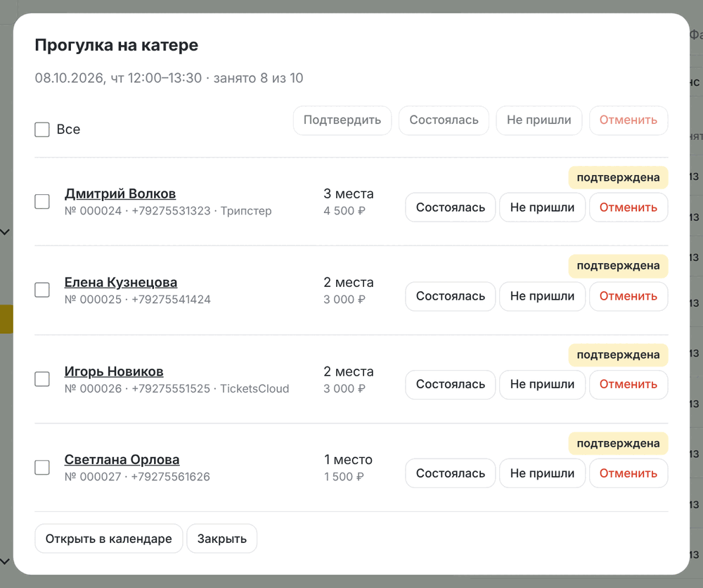Click the bulk 'Состоялась' button in header
Image resolution: width=703 pixels, height=588 pixels.
(444, 120)
